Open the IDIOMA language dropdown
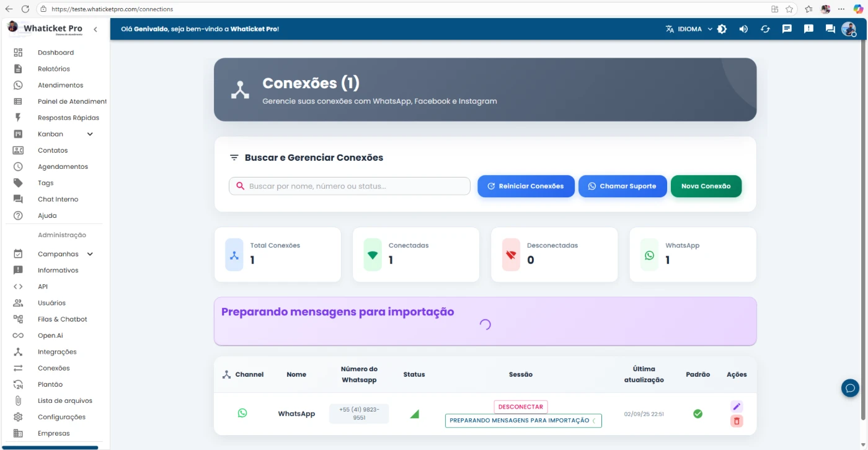868x450 pixels. 689,29
